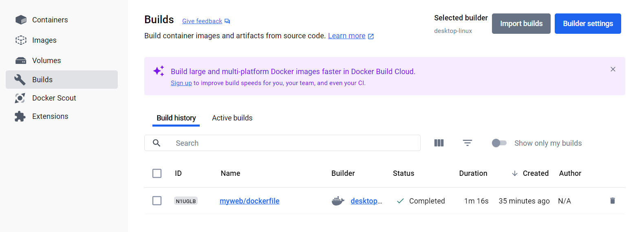Image resolution: width=644 pixels, height=232 pixels.
Task: Open Images in the sidebar
Action: click(62, 40)
